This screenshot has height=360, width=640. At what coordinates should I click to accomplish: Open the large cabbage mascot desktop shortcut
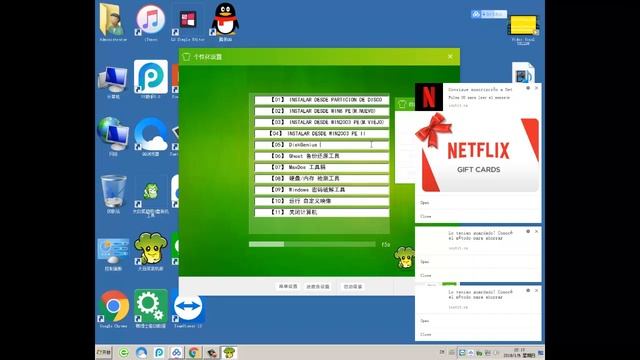[151, 251]
